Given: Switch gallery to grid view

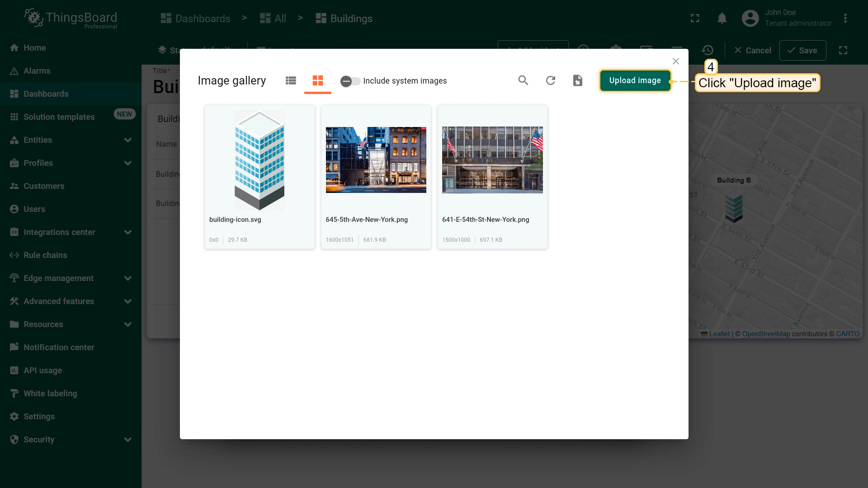Looking at the screenshot, I should [318, 80].
